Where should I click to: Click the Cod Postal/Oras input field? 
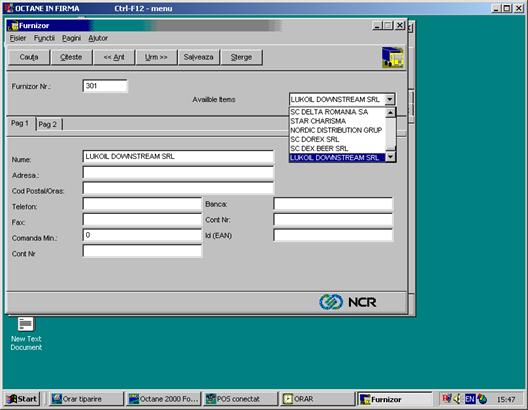178,188
